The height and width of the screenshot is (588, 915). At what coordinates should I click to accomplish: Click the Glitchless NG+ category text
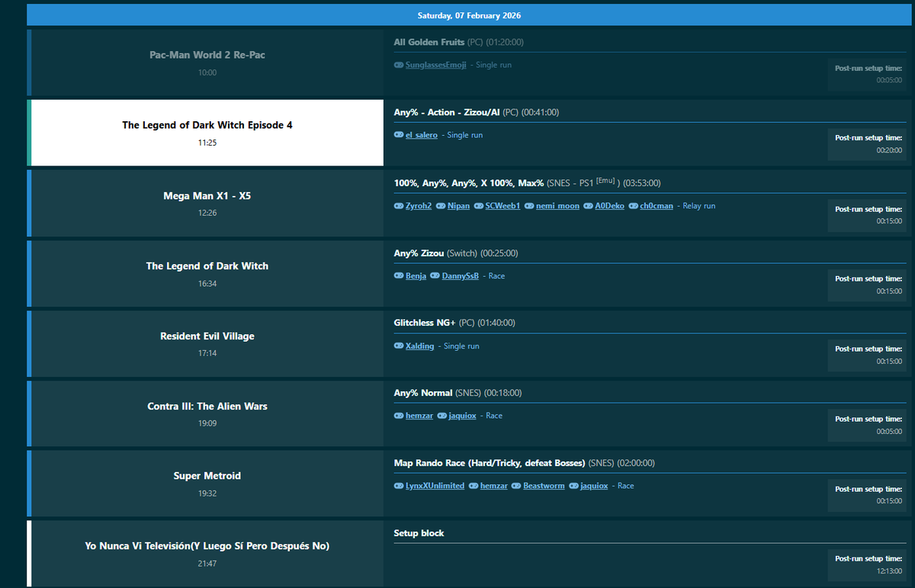(425, 323)
